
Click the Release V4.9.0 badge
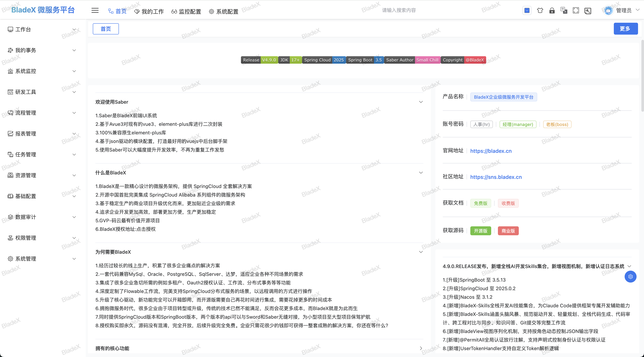click(x=259, y=60)
